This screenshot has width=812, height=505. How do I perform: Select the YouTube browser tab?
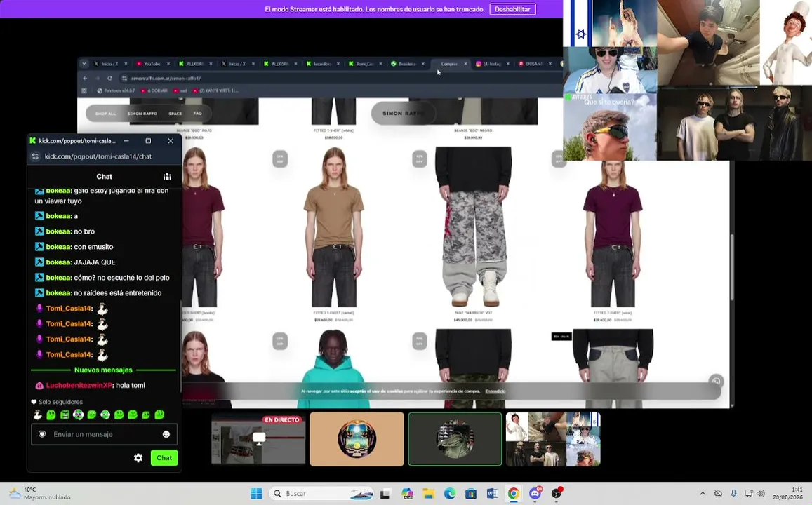coord(152,64)
